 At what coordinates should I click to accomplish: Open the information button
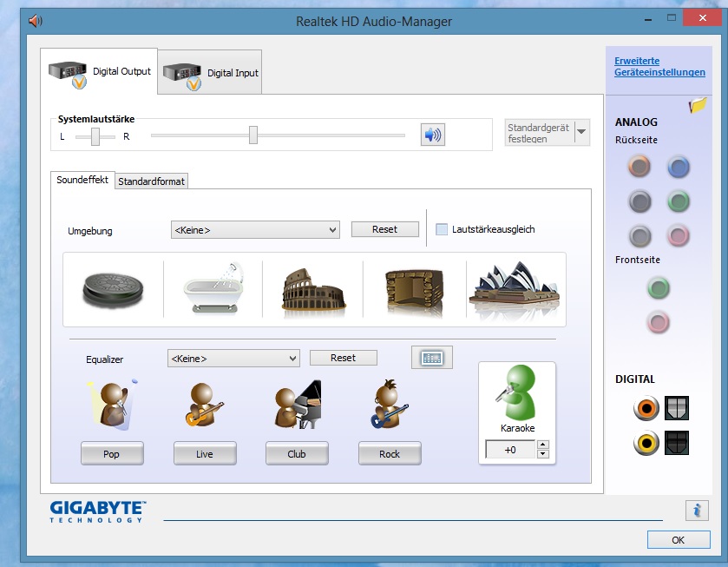click(x=697, y=511)
